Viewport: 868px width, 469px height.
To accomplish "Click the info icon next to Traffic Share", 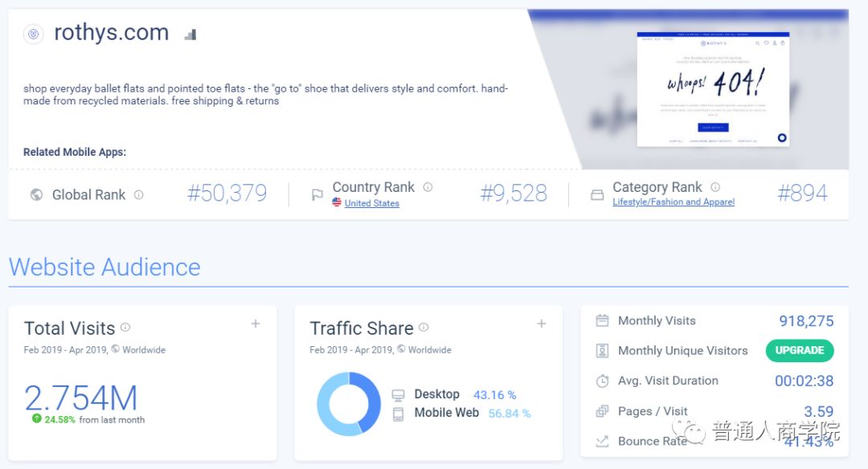I will pos(424,328).
